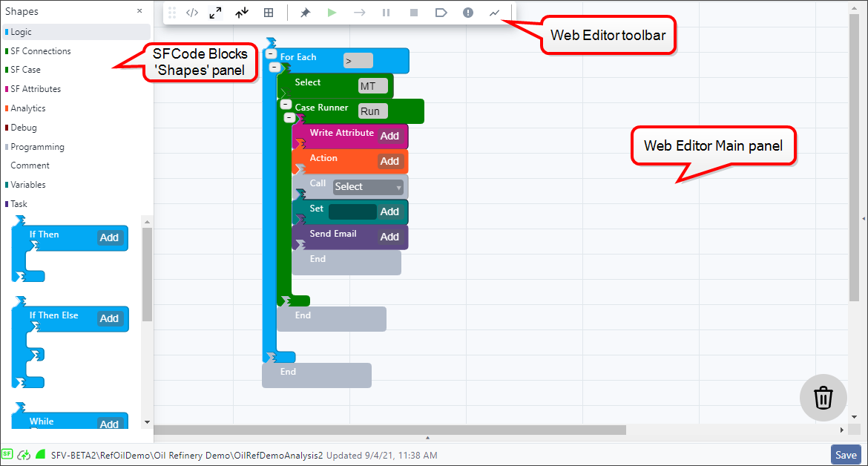Viewport: 868px width, 466px height.
Task: Click the trash can icon on canvas
Action: (823, 398)
